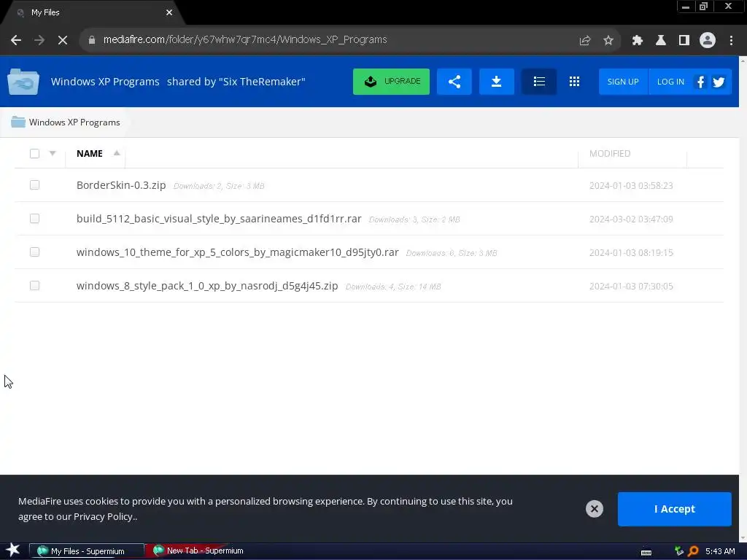This screenshot has height=560, width=747.
Task: Click the LOG IN button
Action: coord(670,82)
